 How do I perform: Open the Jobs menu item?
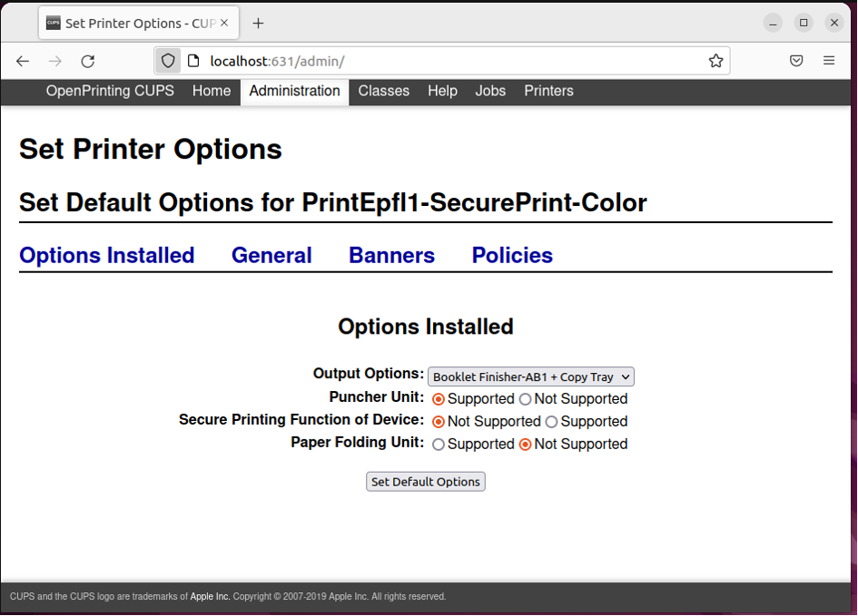490,91
